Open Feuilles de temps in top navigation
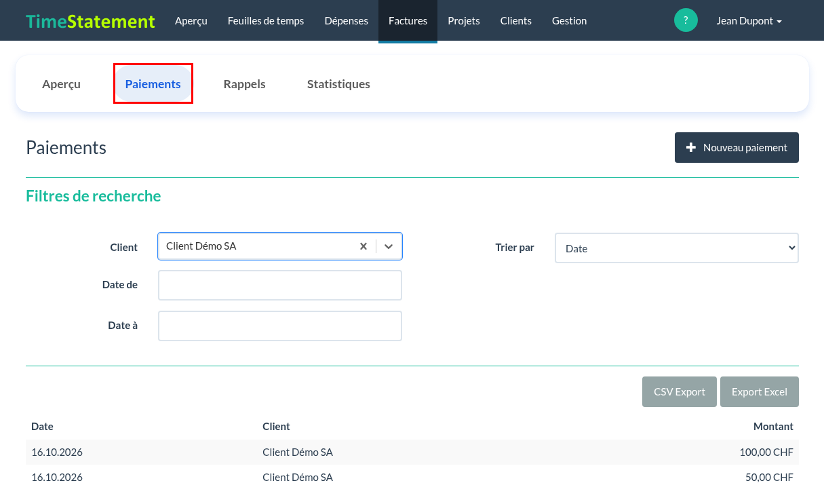Viewport: 824px width, 504px height. pyautogui.click(x=266, y=20)
